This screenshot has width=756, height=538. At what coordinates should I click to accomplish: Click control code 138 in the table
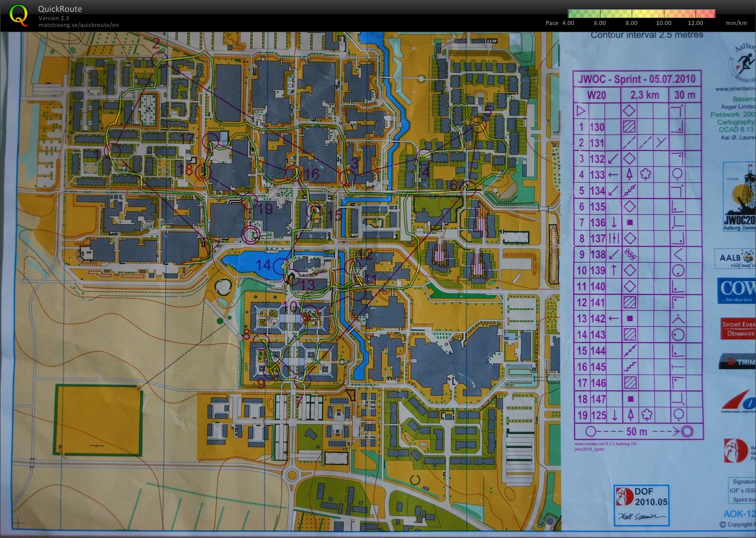pos(597,254)
